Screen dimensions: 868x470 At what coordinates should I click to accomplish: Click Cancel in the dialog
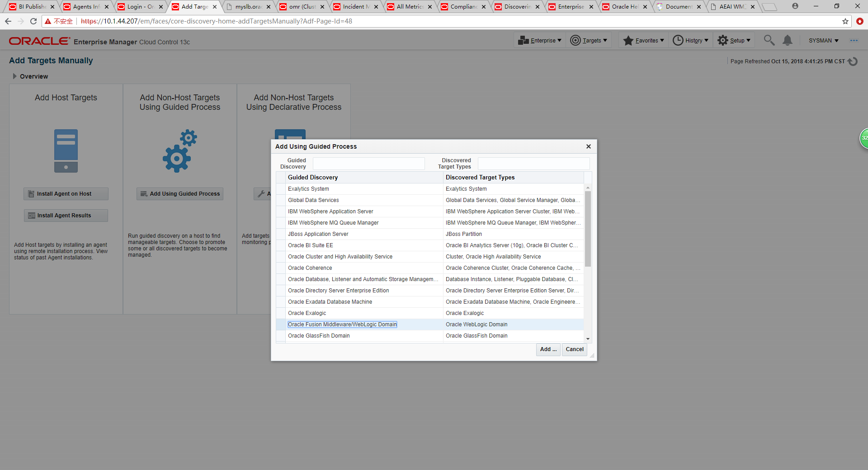tap(575, 349)
